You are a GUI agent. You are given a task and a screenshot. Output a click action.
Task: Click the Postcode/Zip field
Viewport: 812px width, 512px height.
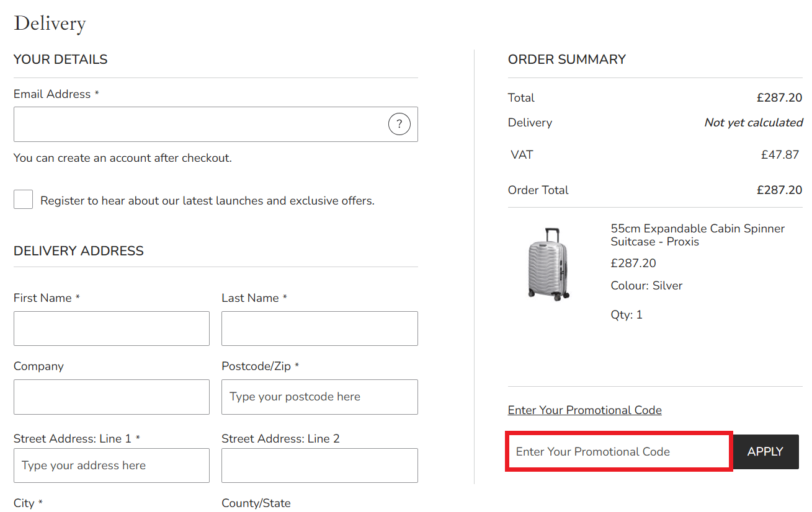pos(319,397)
